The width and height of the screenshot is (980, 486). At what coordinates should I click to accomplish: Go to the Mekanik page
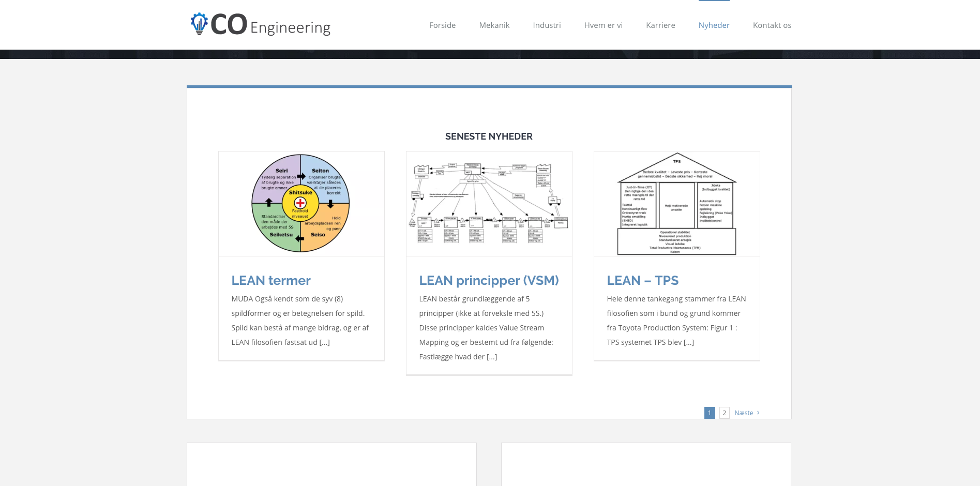pos(494,25)
